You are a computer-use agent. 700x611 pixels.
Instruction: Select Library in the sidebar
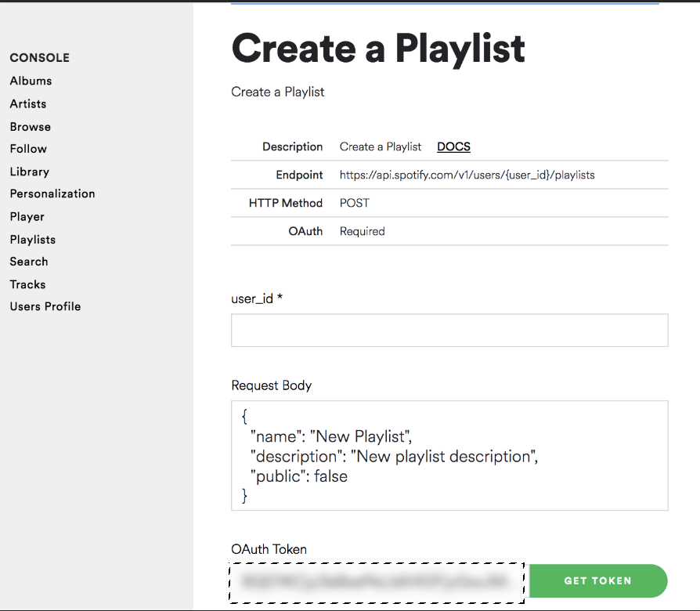pyautogui.click(x=30, y=172)
